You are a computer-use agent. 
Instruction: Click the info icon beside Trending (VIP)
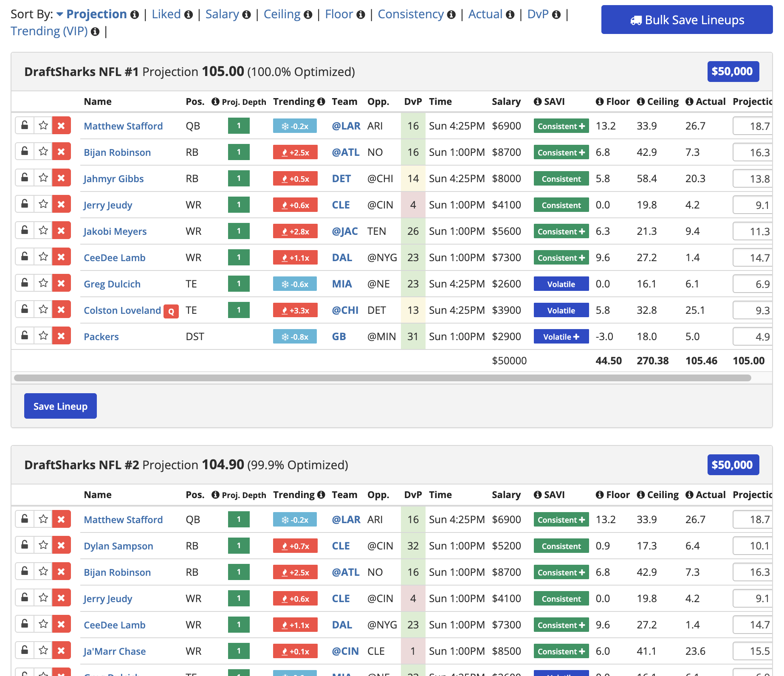pyautogui.click(x=95, y=32)
